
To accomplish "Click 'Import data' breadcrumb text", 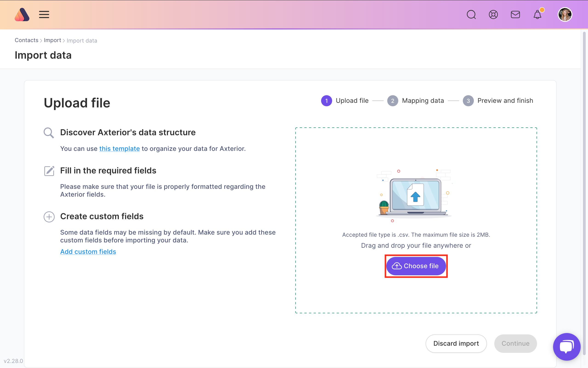I will tap(82, 41).
